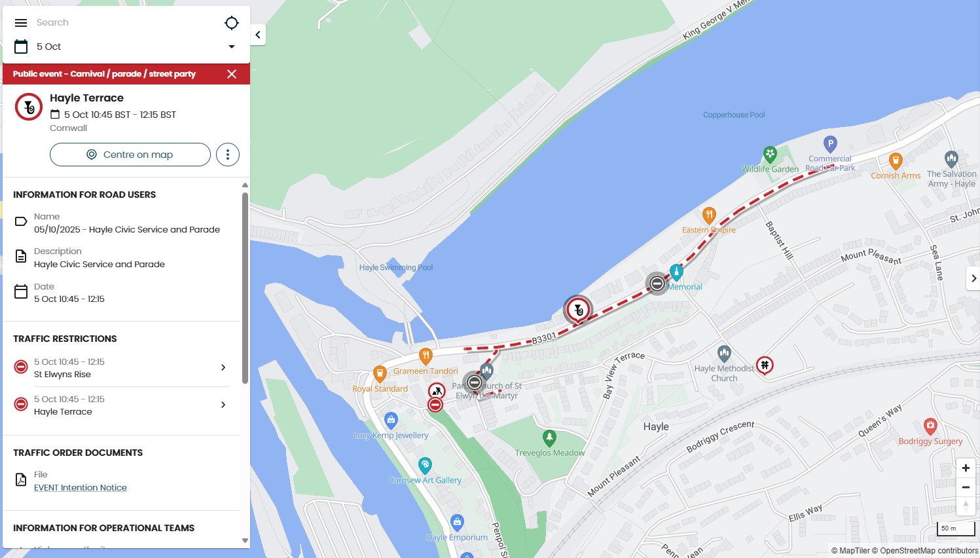
Task: Click in the Search field
Action: point(124,23)
